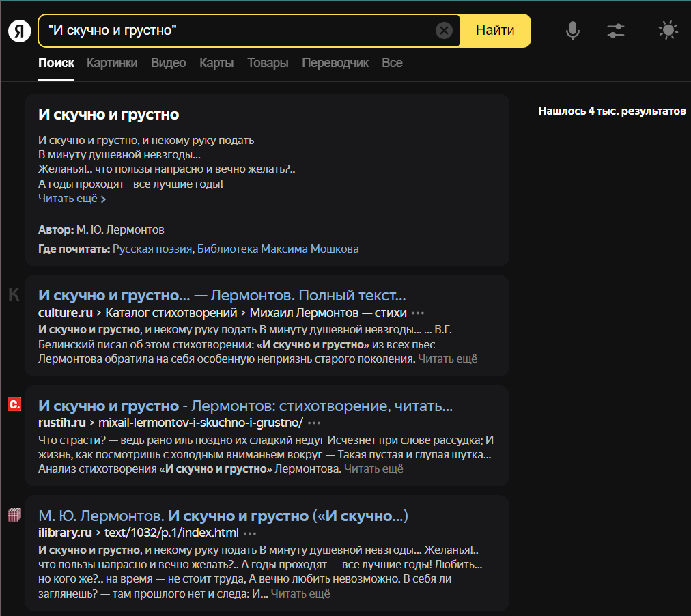Click the Найти search button
The height and width of the screenshot is (616, 691).
[495, 31]
